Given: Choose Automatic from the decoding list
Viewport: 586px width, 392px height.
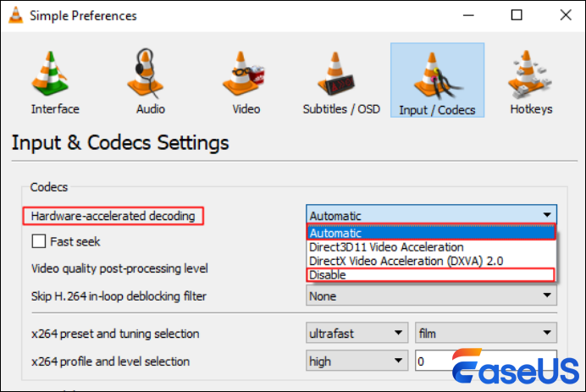Looking at the screenshot, I should tap(430, 233).
